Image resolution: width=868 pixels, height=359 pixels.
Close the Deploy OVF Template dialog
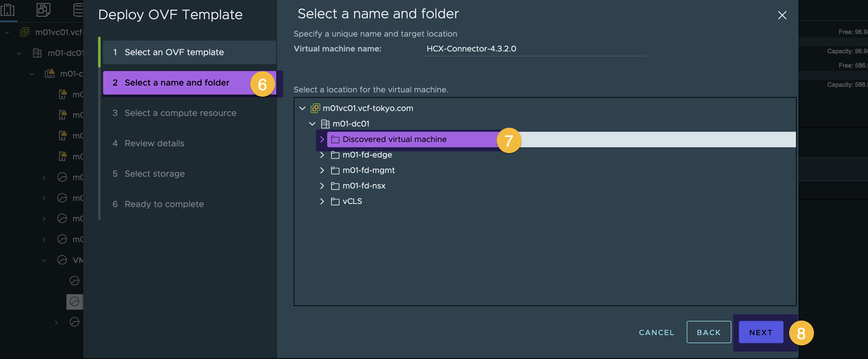coord(782,15)
